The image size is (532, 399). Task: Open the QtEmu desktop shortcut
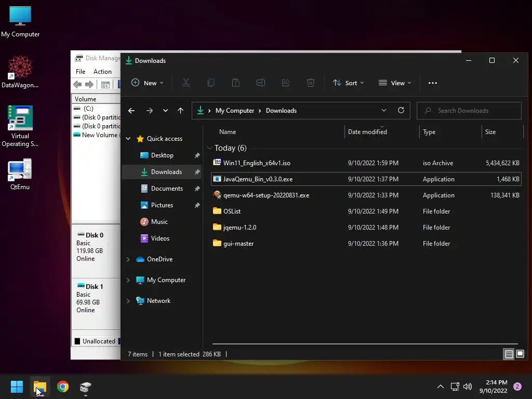20,174
